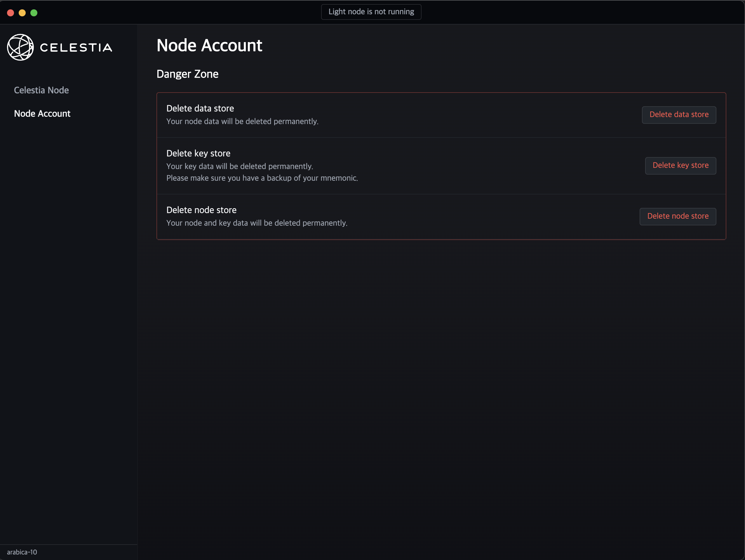745x560 pixels.
Task: Click the red Delete node store button
Action: tap(678, 216)
